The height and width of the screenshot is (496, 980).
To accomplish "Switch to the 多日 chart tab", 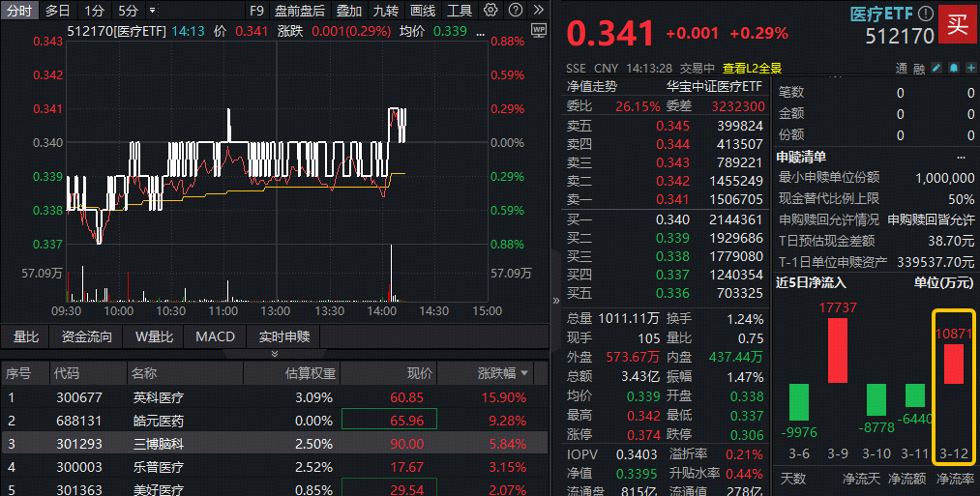I will 58,11.
